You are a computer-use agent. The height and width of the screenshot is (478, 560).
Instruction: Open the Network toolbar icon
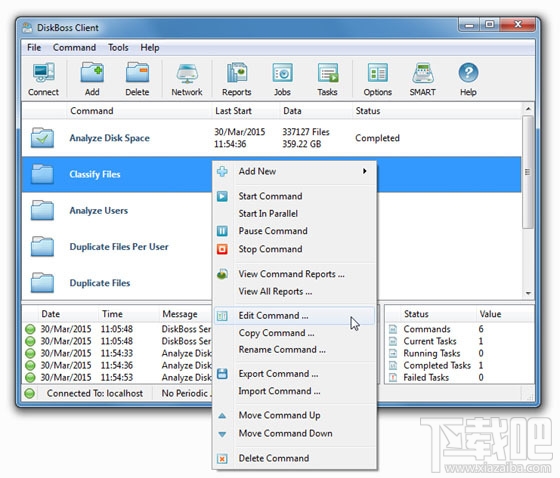187,79
